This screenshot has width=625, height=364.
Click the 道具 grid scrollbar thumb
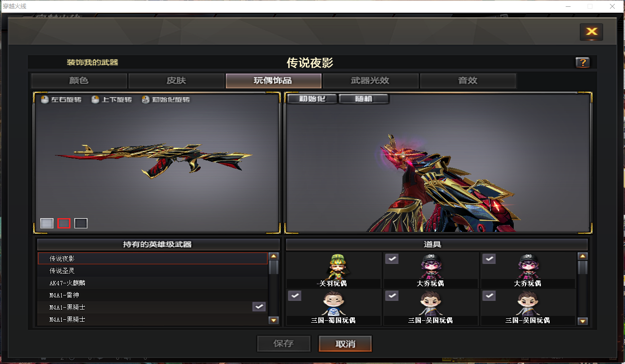tap(583, 267)
